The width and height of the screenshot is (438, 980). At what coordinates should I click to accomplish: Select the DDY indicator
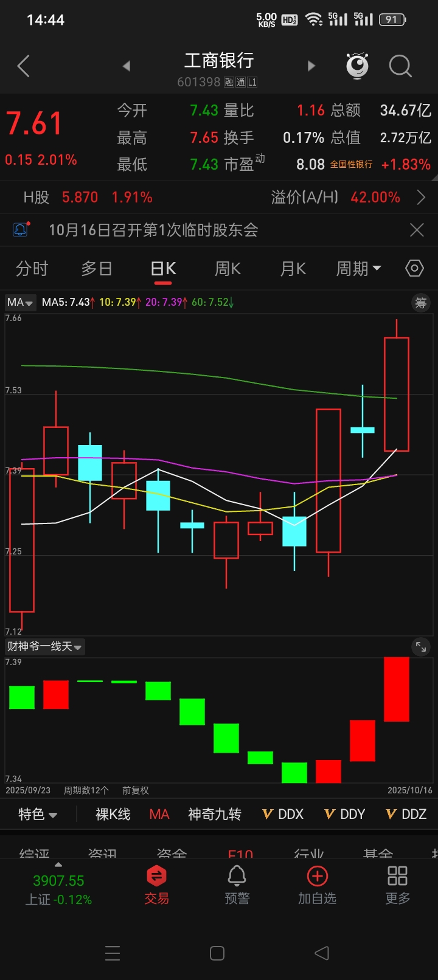pyautogui.click(x=345, y=814)
